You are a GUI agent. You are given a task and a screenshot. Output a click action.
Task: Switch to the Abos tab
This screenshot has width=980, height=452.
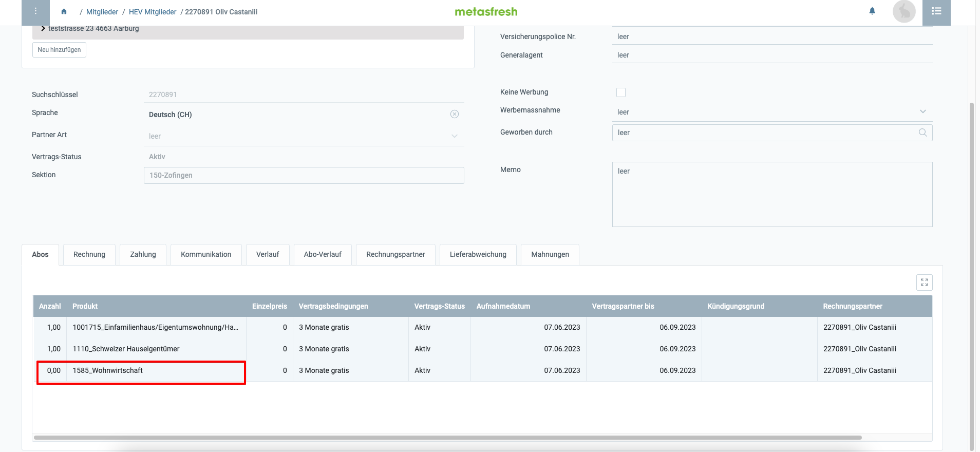click(x=40, y=254)
